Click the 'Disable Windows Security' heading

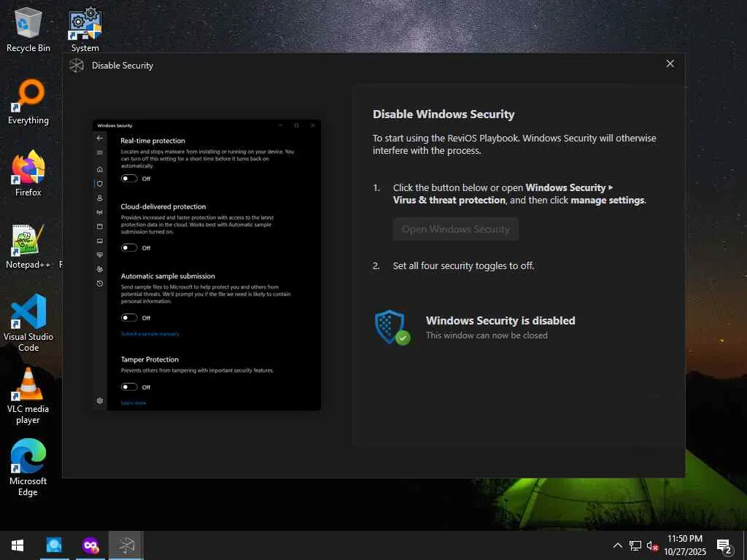point(444,114)
